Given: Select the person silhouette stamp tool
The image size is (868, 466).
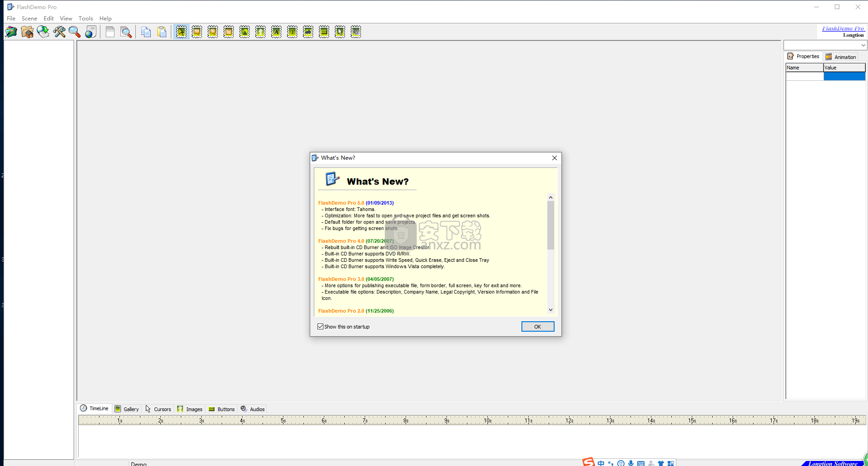Looking at the screenshot, I should [x=261, y=32].
